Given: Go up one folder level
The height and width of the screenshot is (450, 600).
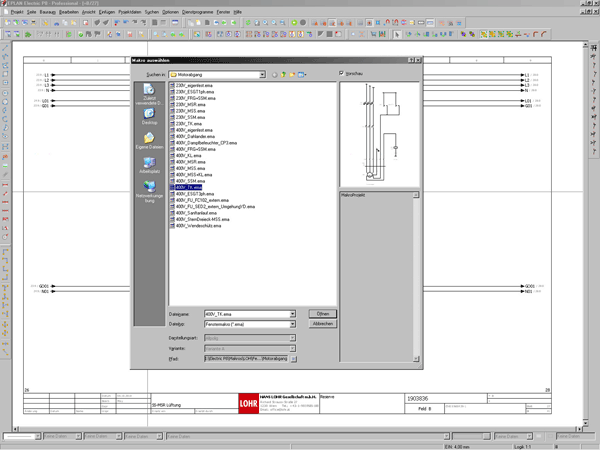Looking at the screenshot, I should point(283,74).
